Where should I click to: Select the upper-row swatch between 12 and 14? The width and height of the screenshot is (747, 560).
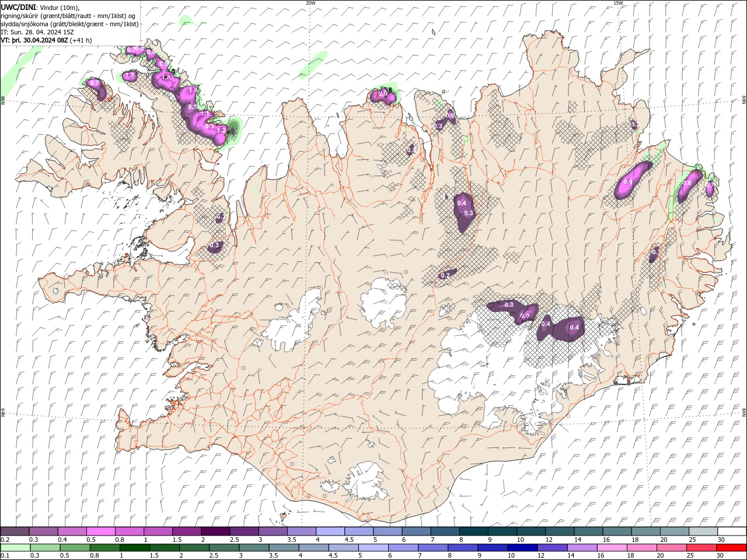(560, 531)
